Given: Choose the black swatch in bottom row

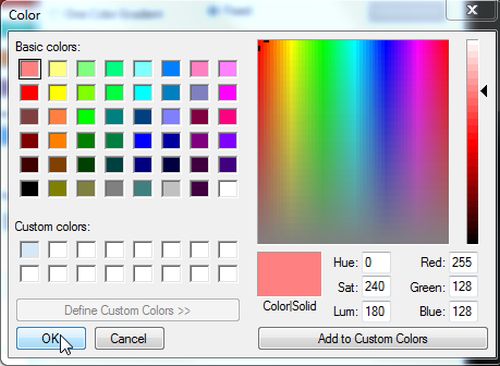Looking at the screenshot, I should point(29,189).
